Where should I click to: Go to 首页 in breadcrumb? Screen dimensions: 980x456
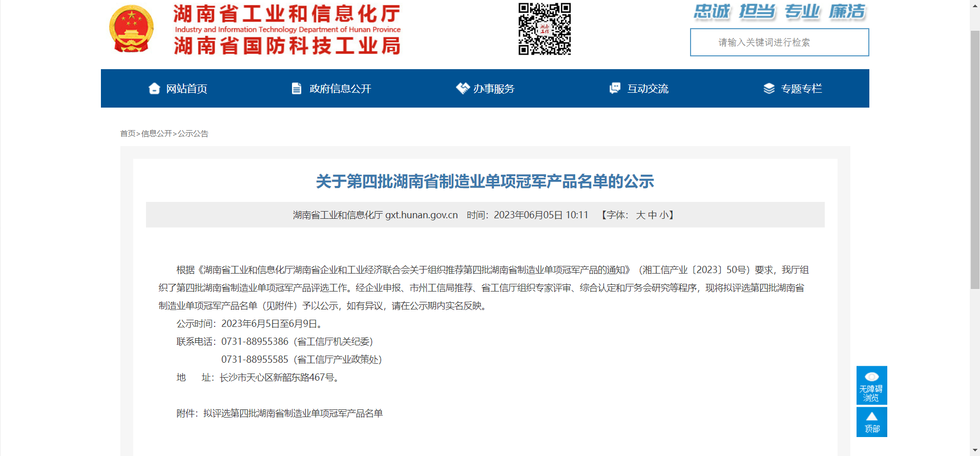[128, 134]
